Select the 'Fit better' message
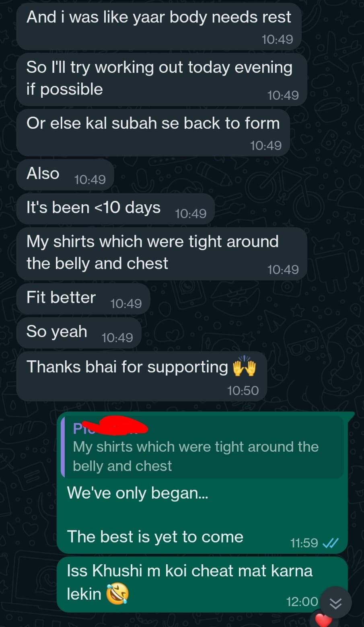This screenshot has width=364, height=627. click(83, 299)
